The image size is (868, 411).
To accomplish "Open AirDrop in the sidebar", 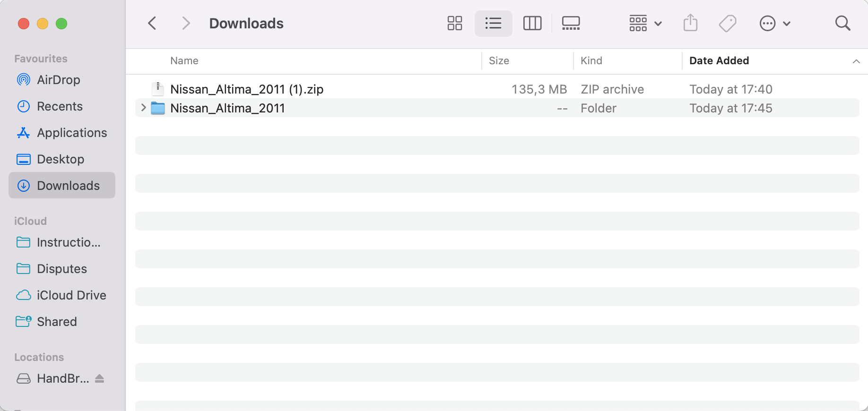I will point(62,80).
